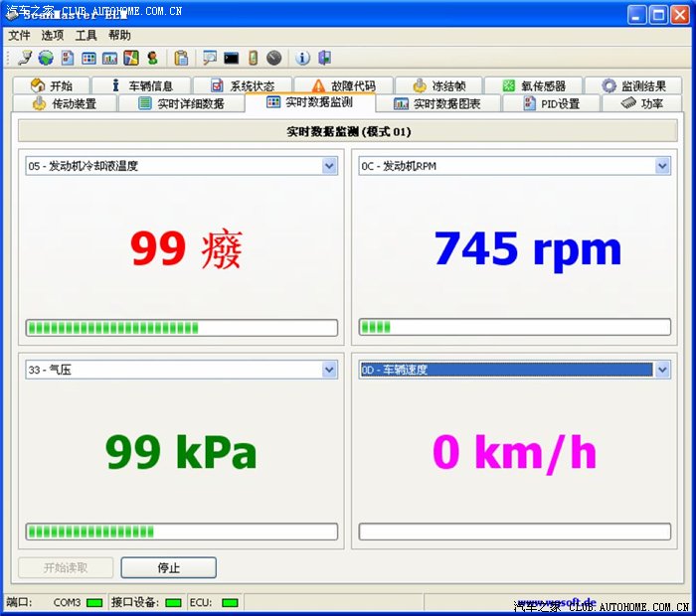The height and width of the screenshot is (616, 696).
Task: Click the bar chart toolbar icon
Action: (x=109, y=59)
